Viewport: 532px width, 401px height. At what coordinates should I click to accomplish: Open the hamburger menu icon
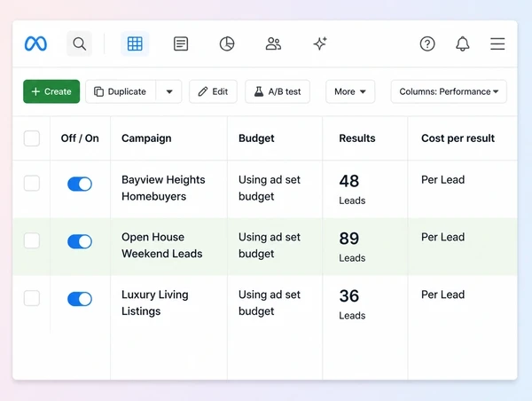497,43
